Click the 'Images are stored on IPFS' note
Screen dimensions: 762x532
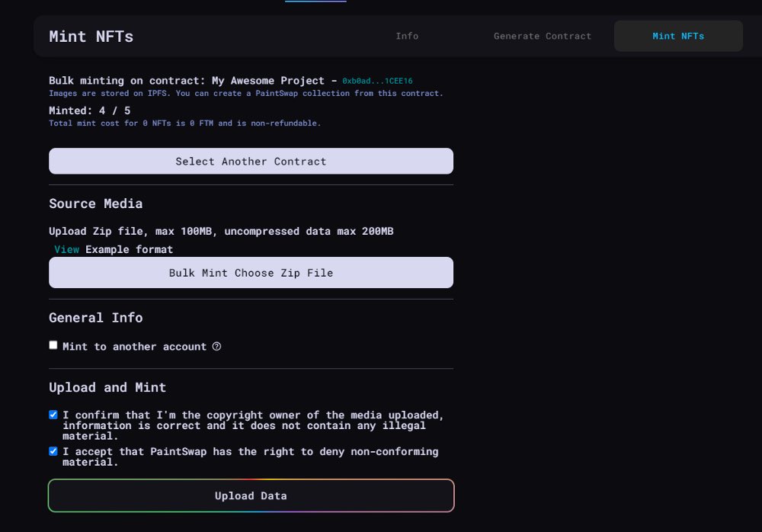click(x=246, y=94)
